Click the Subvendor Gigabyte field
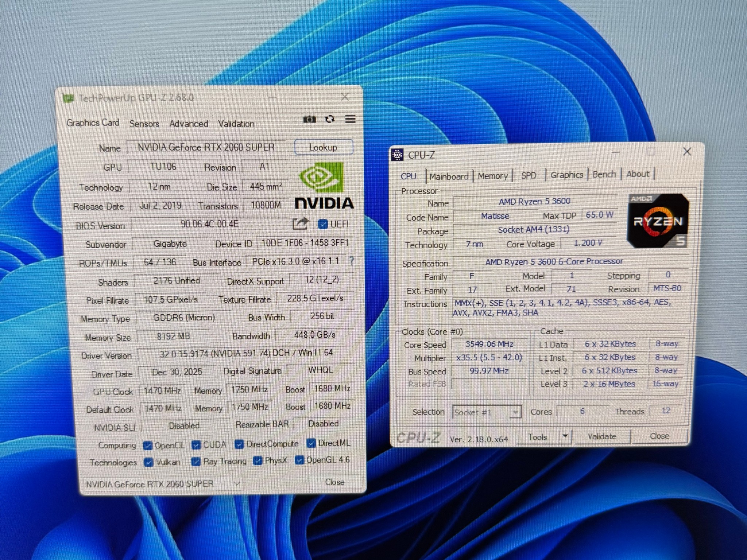Screen dimensions: 747x560 pos(170,244)
